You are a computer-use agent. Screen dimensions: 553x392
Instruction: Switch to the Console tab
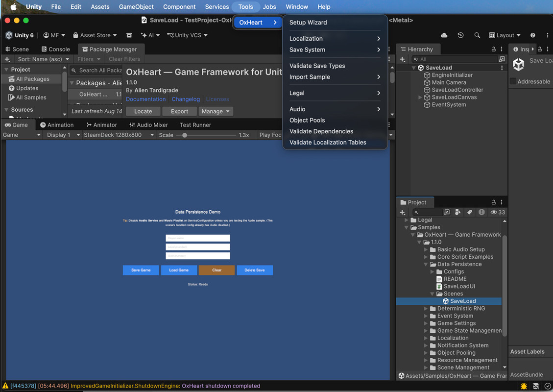(55, 49)
